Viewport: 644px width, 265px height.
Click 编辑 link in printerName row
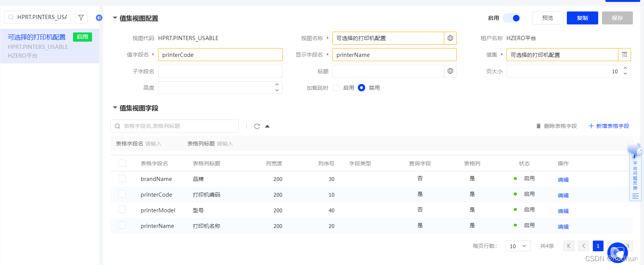click(x=563, y=226)
